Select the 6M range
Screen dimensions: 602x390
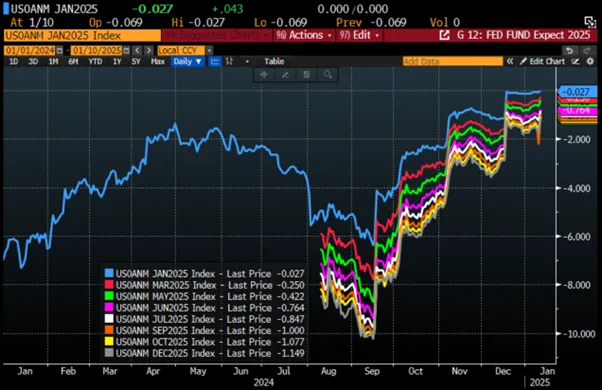coord(73,61)
